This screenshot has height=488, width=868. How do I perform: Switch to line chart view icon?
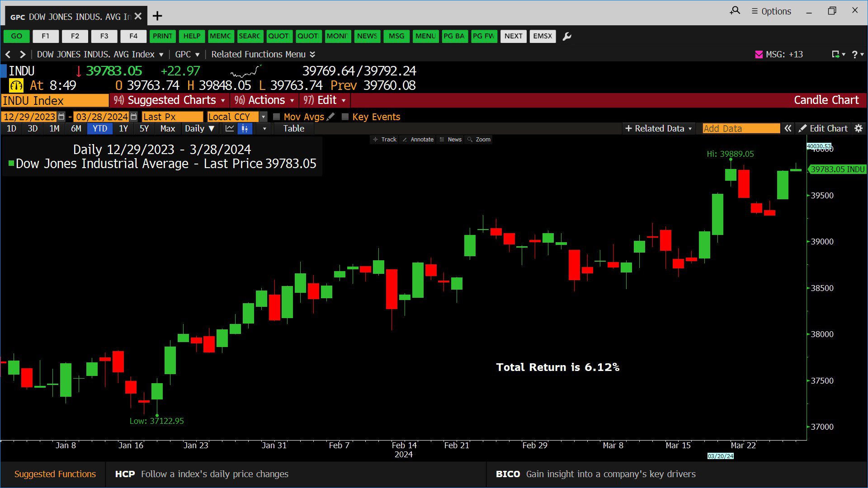pyautogui.click(x=230, y=128)
